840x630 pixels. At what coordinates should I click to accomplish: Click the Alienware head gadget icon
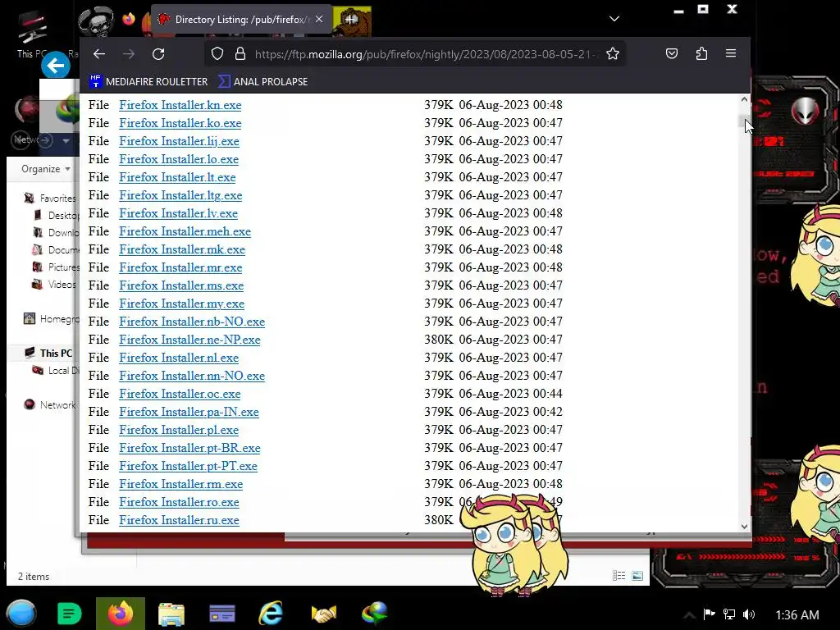806,111
